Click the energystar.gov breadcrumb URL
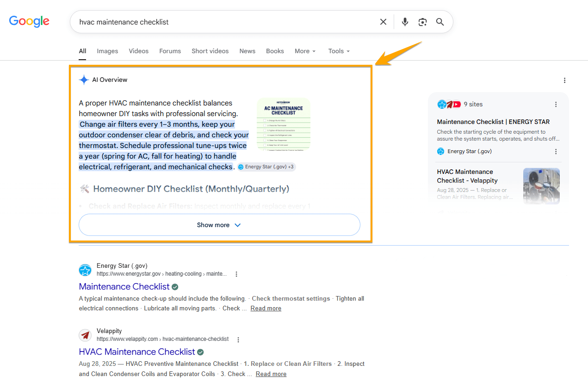 tap(161, 274)
